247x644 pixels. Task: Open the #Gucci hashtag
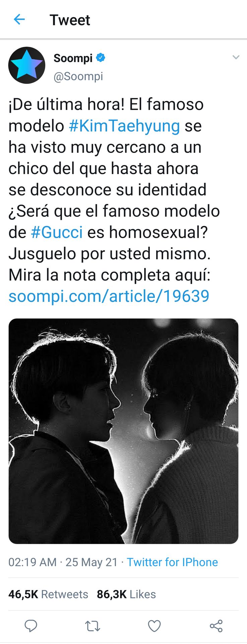(x=57, y=232)
